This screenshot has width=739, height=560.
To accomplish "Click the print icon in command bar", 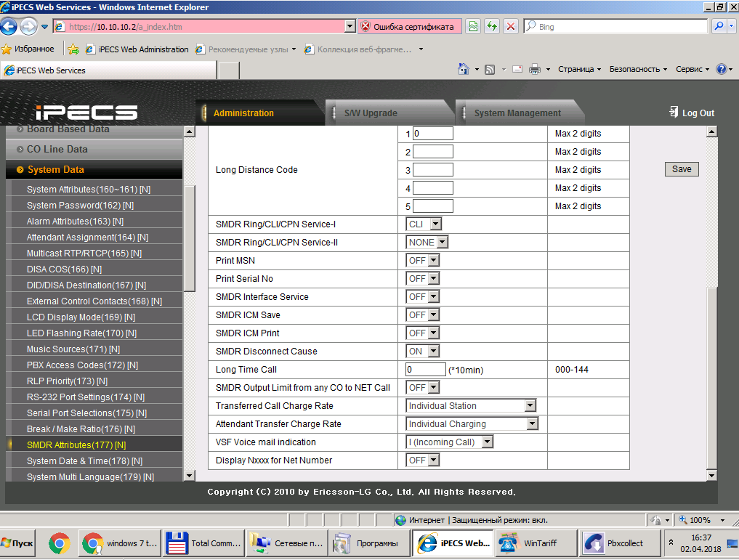I will [535, 70].
